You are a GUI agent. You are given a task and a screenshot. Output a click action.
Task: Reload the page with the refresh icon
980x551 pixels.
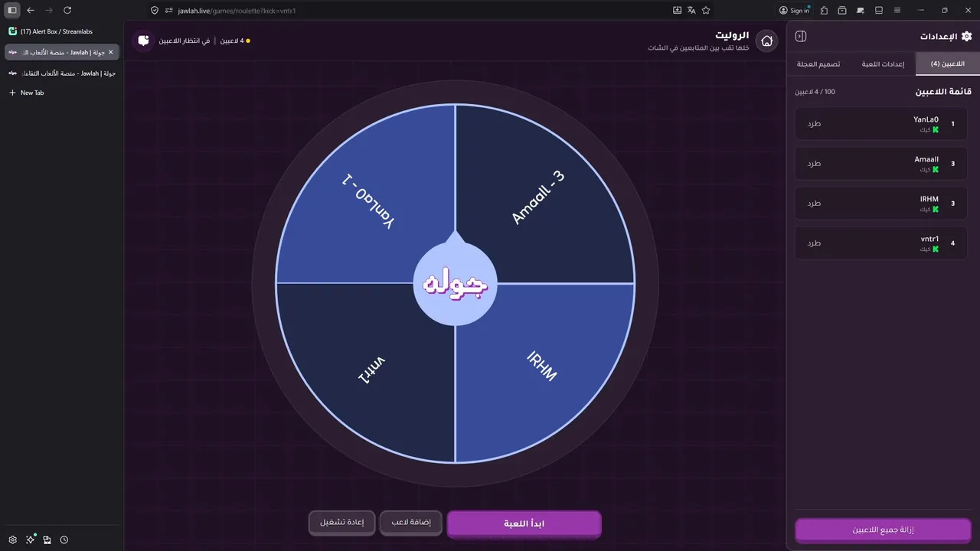[67, 10]
